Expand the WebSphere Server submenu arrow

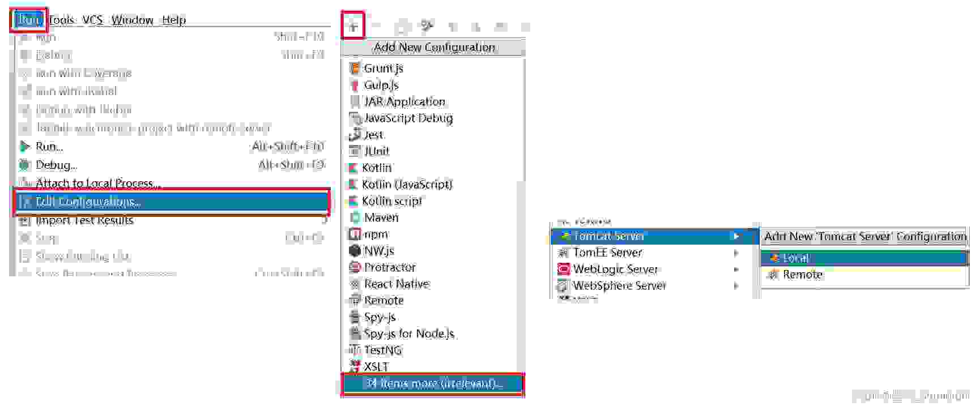point(736,286)
